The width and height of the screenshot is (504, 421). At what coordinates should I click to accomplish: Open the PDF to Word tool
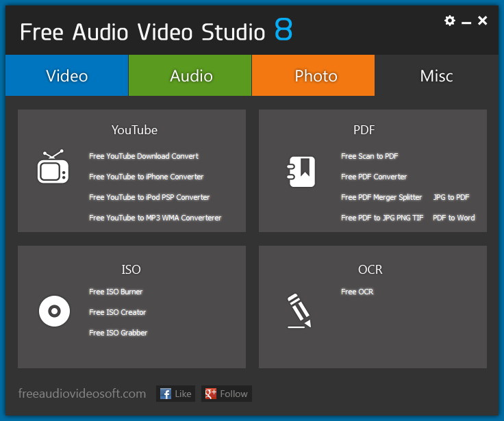(x=454, y=218)
